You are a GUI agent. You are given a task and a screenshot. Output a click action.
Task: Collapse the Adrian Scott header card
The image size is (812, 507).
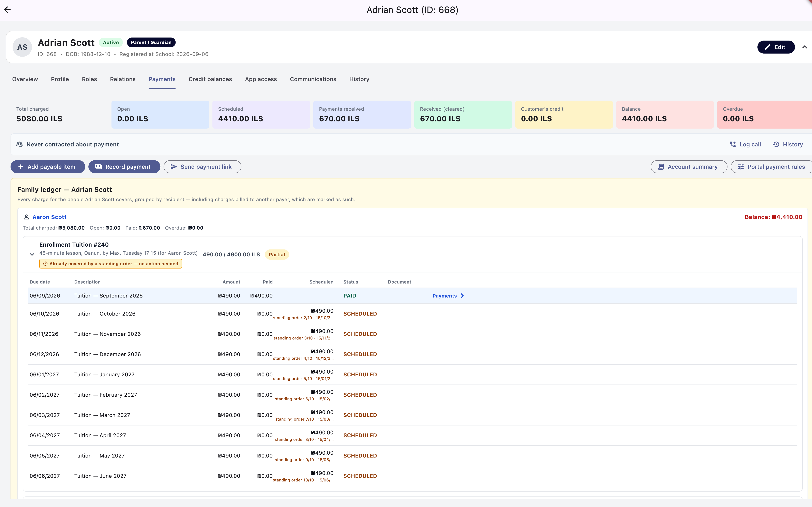point(804,47)
